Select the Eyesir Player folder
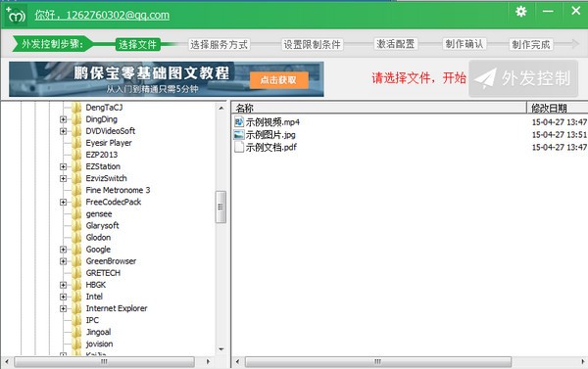This screenshot has width=588, height=369. click(109, 143)
